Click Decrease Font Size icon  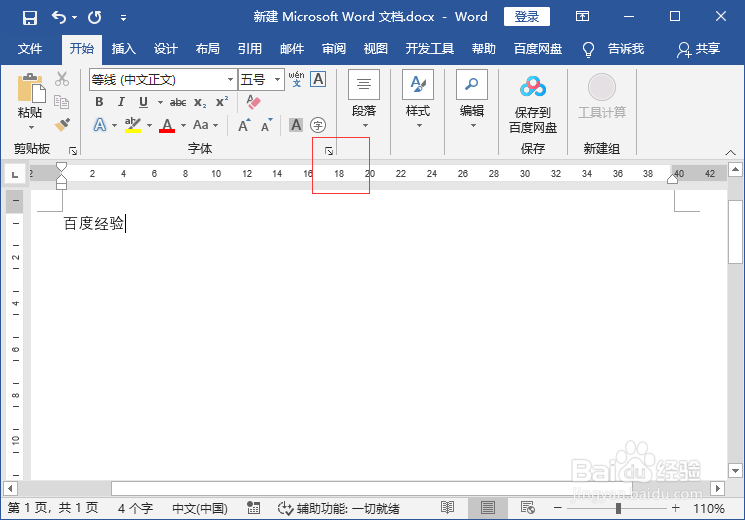(x=267, y=125)
